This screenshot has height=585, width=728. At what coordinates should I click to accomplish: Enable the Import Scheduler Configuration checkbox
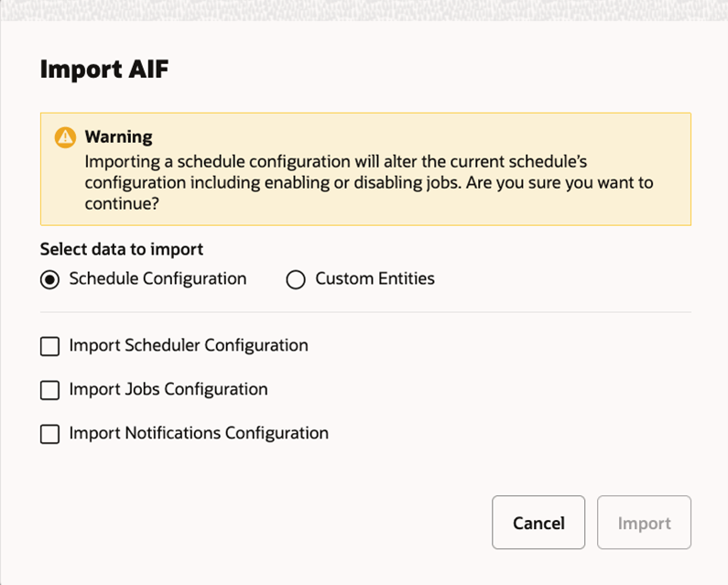[x=49, y=346]
